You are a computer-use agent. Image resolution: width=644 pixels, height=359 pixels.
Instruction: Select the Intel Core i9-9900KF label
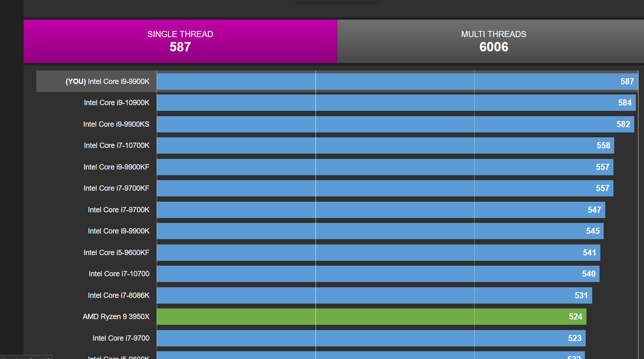click(116, 167)
